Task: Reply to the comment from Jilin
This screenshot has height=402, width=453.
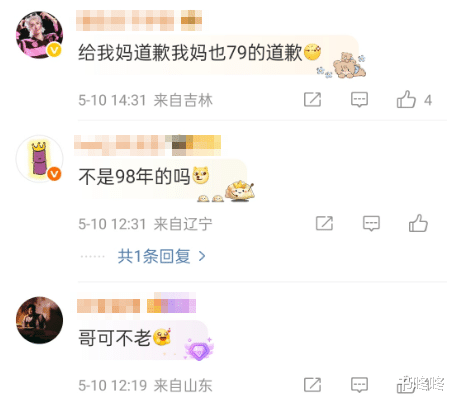Action: [359, 99]
